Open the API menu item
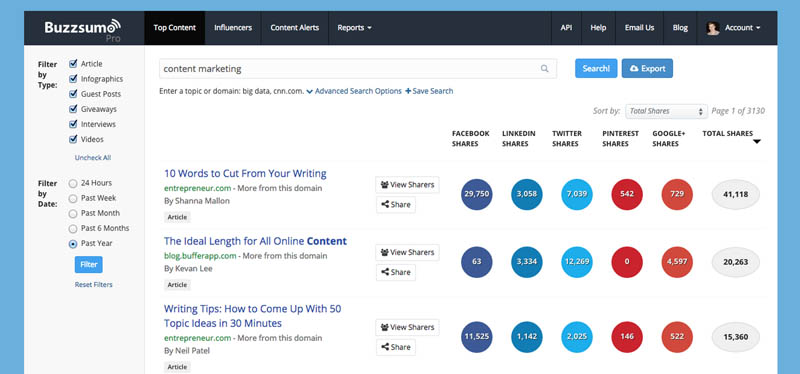Screen dimensions: 800x374 tap(566, 28)
